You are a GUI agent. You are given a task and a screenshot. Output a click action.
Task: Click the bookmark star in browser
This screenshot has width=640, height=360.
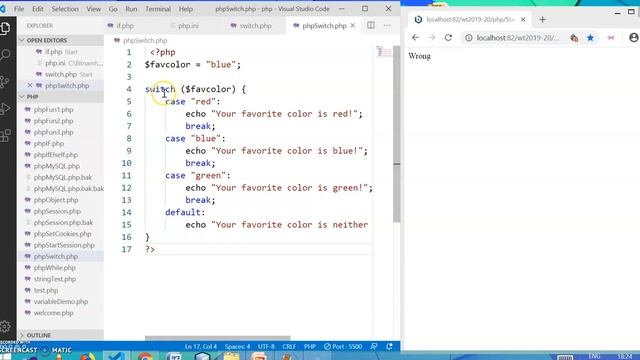[590, 38]
